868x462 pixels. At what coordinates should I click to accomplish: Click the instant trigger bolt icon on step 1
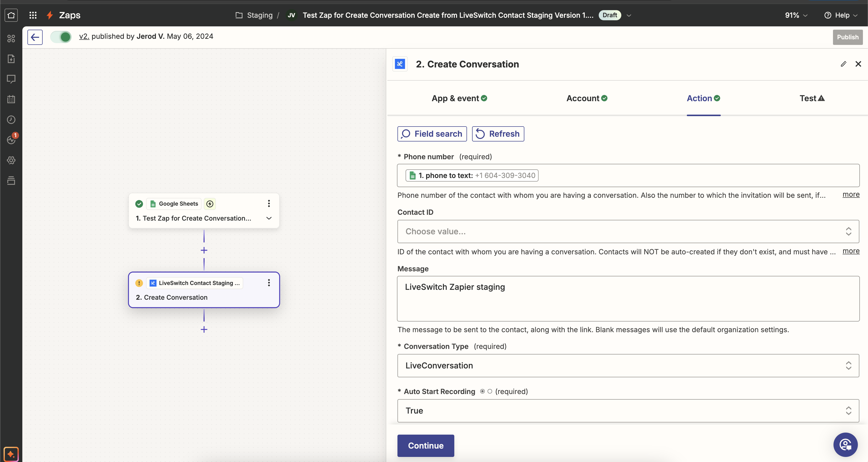[210, 204]
